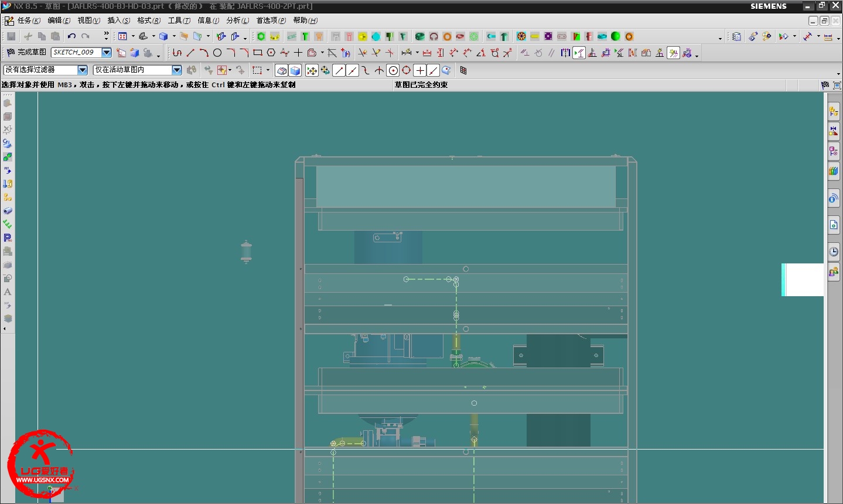
Task: Toggle Display Sketch Constraints button
Action: (579, 53)
